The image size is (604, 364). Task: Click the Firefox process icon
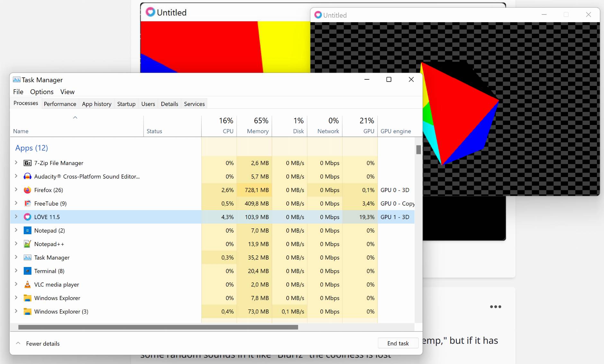click(28, 190)
